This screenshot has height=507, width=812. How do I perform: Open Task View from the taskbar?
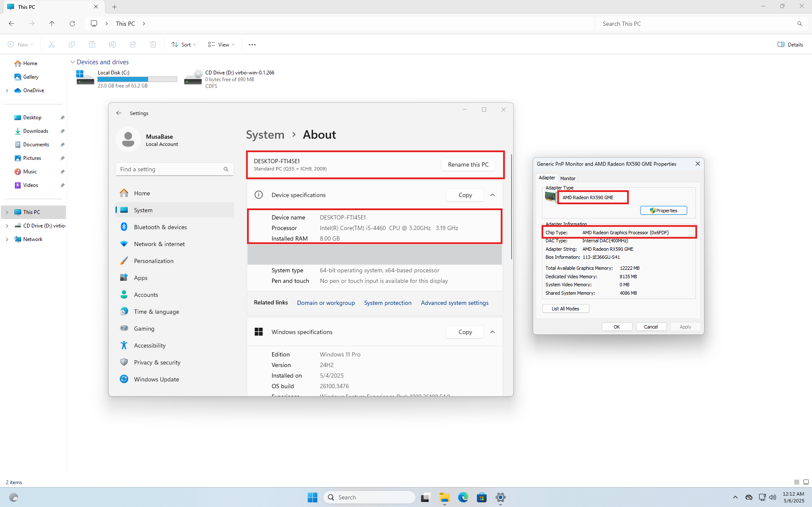pos(426,497)
